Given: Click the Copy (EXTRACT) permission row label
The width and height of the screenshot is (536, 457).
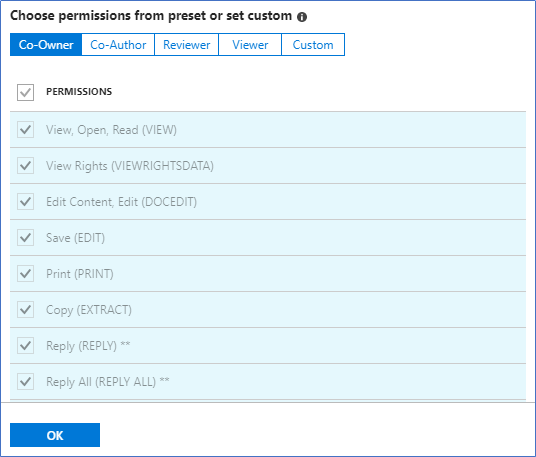Looking at the screenshot, I should click(x=89, y=310).
